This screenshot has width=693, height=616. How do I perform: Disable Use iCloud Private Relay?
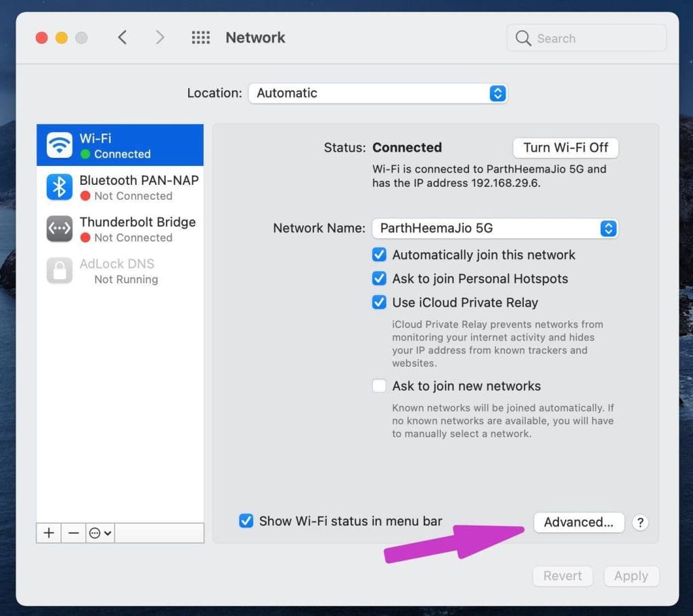[379, 303]
